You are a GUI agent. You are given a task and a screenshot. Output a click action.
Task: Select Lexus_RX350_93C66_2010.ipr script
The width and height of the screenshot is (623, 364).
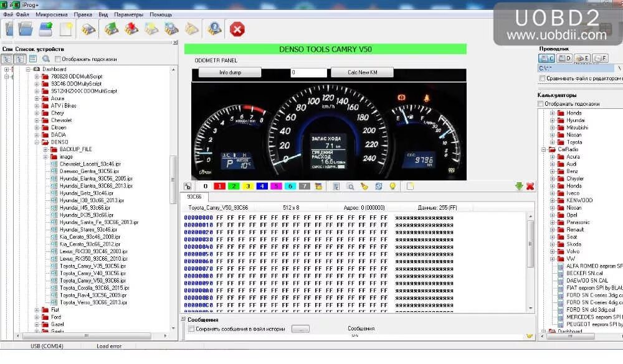tap(93, 259)
